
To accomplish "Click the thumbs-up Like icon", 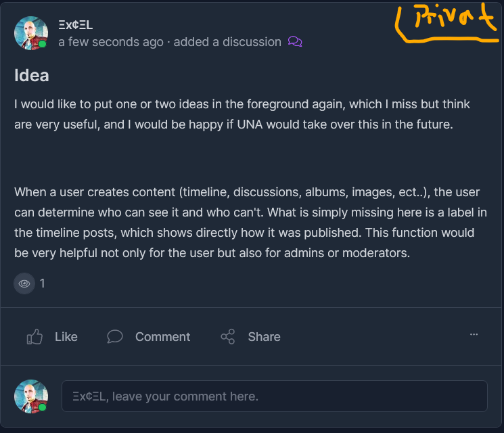I will point(35,336).
